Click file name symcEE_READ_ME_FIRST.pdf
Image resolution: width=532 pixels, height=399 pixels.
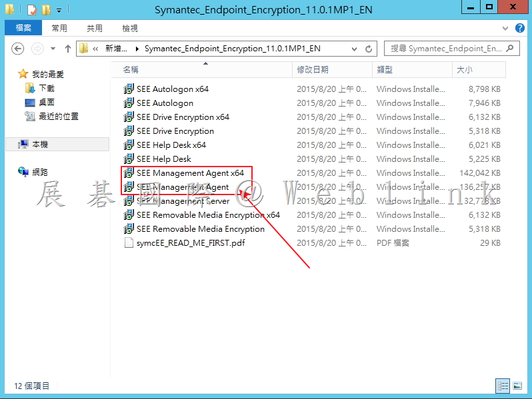(191, 242)
